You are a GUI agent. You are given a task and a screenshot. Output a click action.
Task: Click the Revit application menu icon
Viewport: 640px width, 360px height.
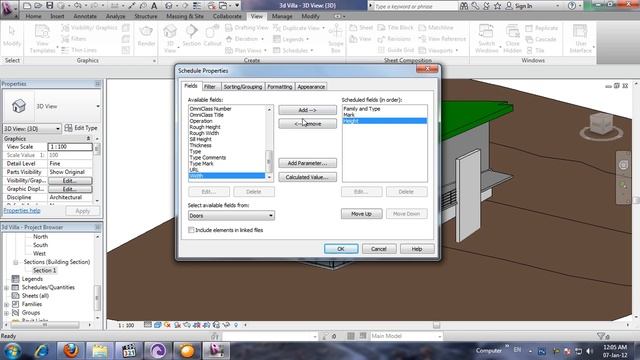pos(8,8)
